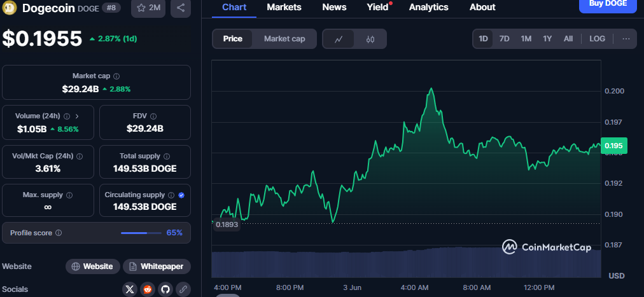The image size is (644, 297).
Task: Click the 0.195 current price label
Action: (x=613, y=146)
